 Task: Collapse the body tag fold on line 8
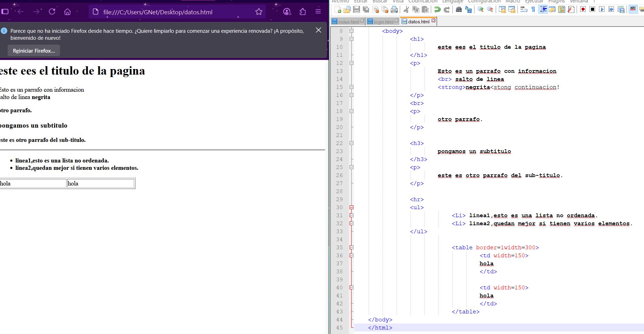pos(351,31)
